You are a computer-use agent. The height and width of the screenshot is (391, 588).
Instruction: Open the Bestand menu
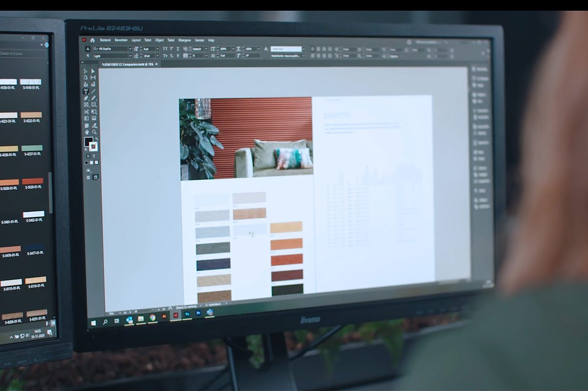[105, 40]
